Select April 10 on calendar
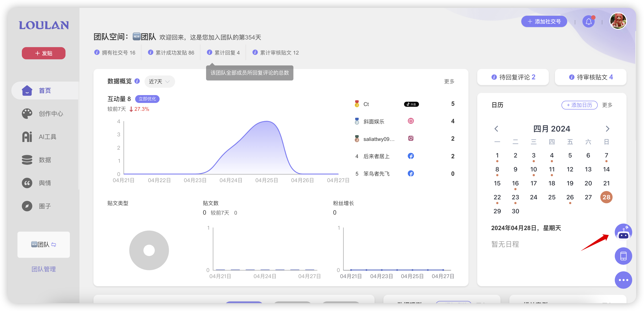 [533, 169]
